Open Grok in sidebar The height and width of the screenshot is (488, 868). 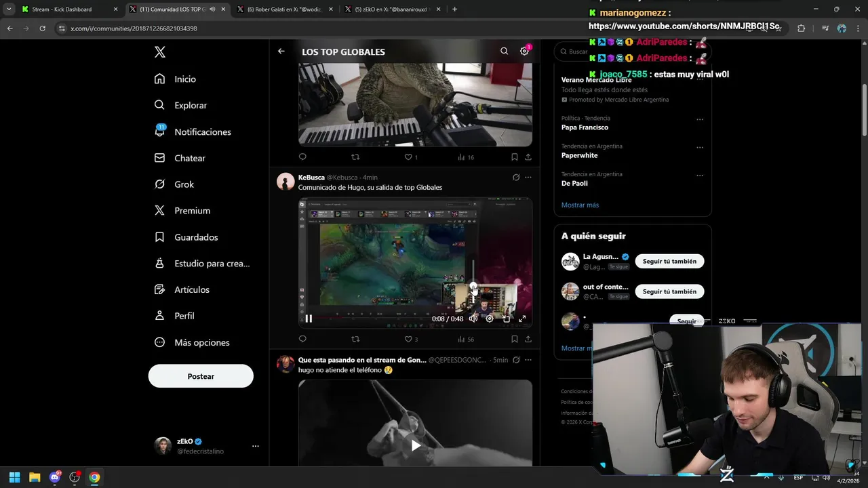tap(174, 184)
